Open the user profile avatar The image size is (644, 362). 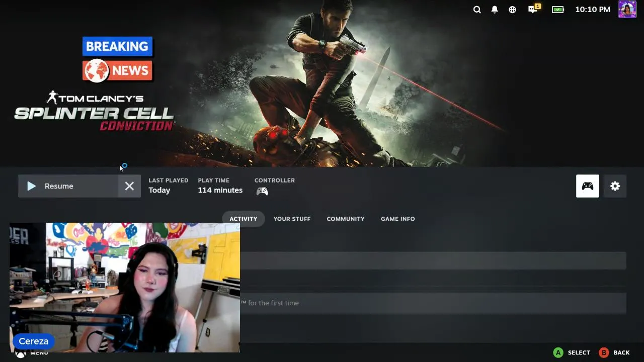point(627,9)
